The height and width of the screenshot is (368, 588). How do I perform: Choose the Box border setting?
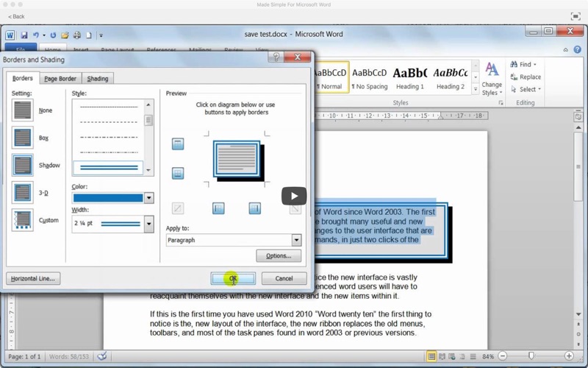23,138
